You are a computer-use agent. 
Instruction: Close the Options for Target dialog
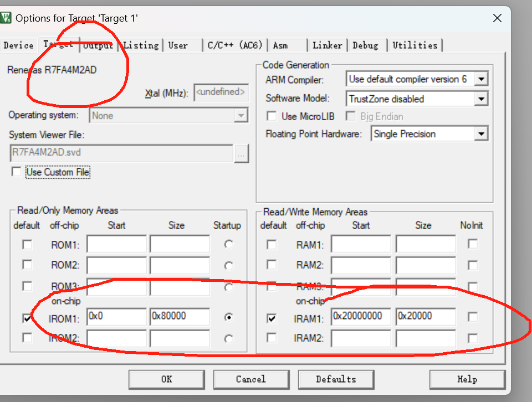pyautogui.click(x=497, y=18)
